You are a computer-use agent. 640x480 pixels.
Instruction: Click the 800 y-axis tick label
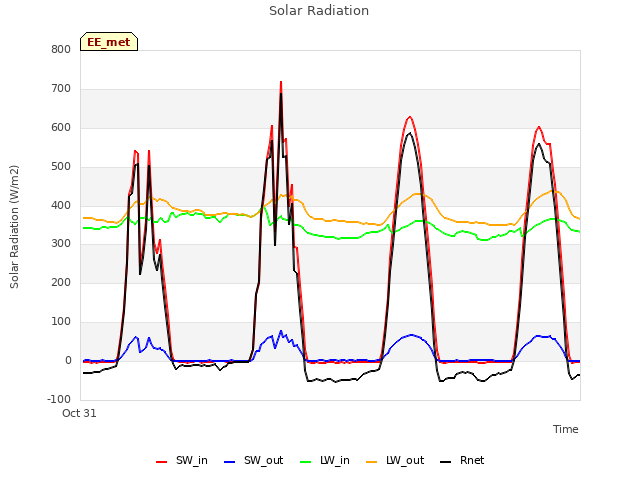tap(61, 49)
